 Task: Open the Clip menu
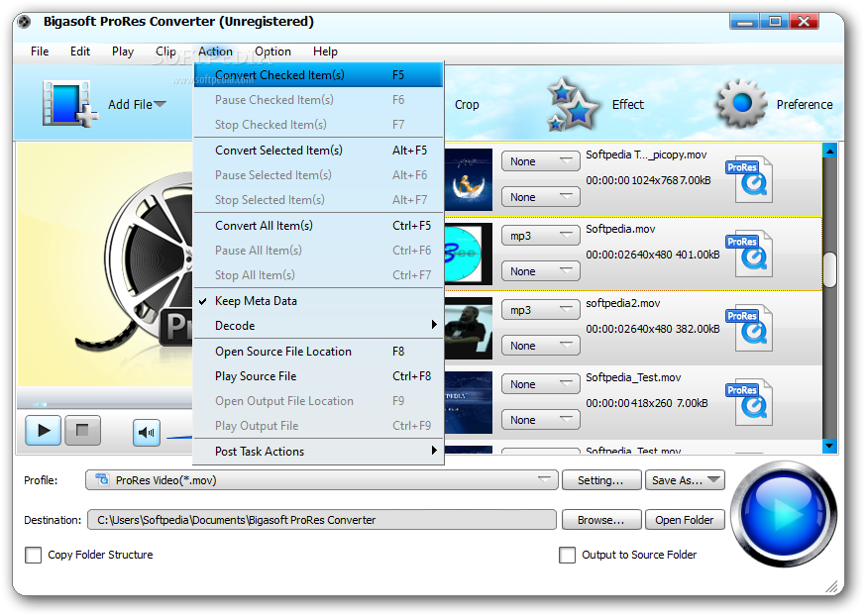(x=165, y=51)
